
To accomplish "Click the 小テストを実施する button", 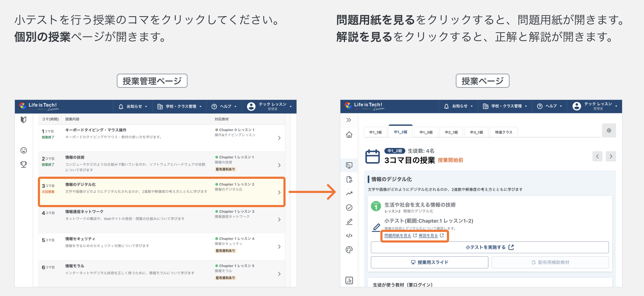I will coord(490,247).
